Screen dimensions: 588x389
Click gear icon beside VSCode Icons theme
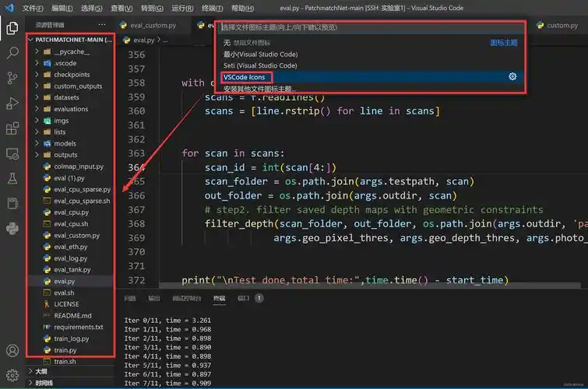[x=512, y=76]
